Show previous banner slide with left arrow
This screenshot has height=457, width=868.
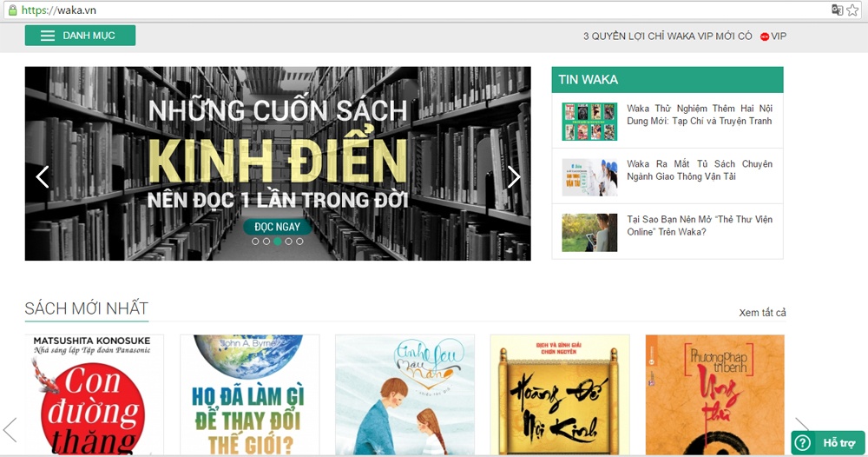[43, 177]
